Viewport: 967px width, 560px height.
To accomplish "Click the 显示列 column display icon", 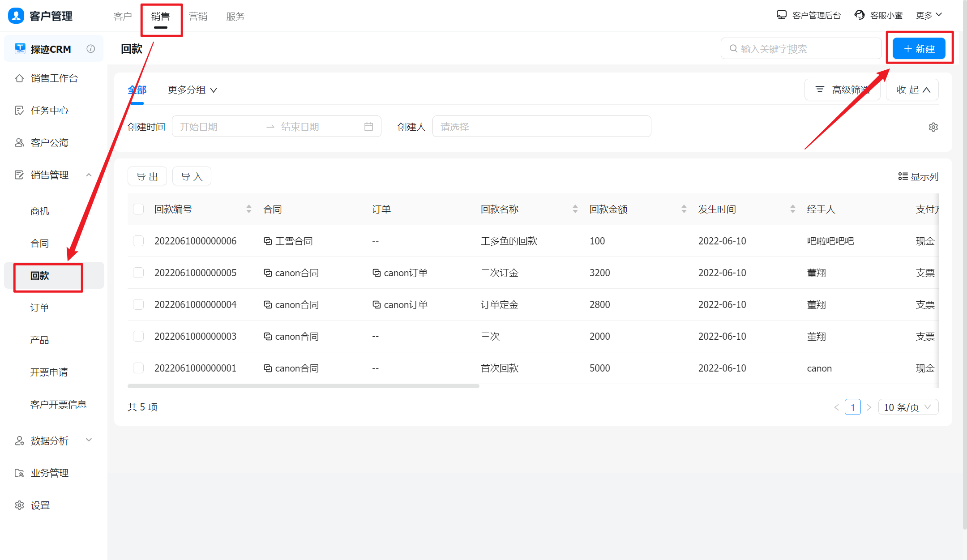I will coord(903,176).
